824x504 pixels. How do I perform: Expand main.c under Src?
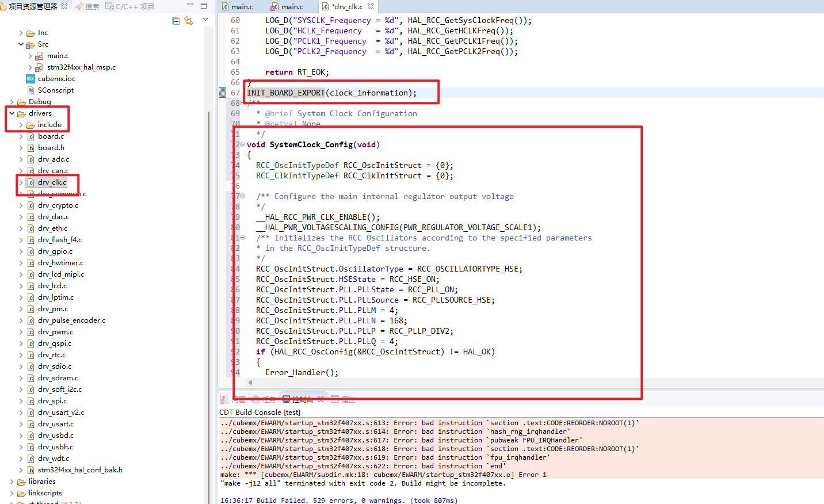point(30,56)
